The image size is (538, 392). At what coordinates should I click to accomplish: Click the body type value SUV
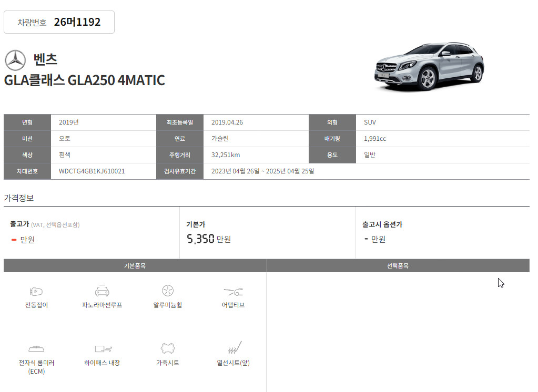370,122
